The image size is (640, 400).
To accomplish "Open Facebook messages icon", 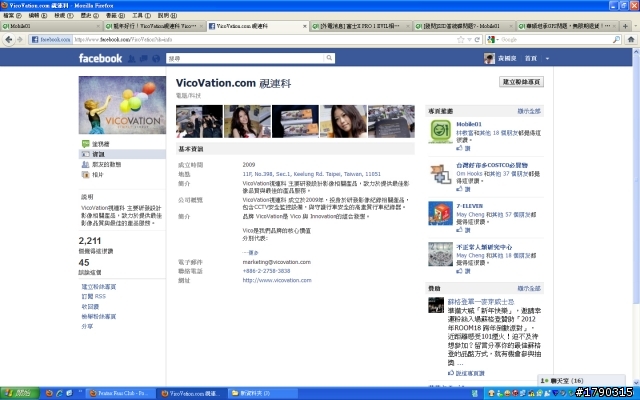I will tap(144, 59).
